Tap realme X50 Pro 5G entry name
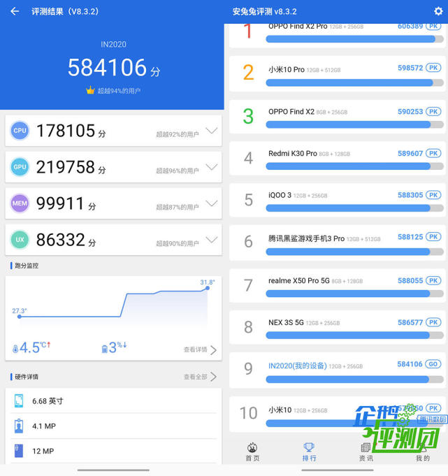This screenshot has height=476, width=448. 299,280
